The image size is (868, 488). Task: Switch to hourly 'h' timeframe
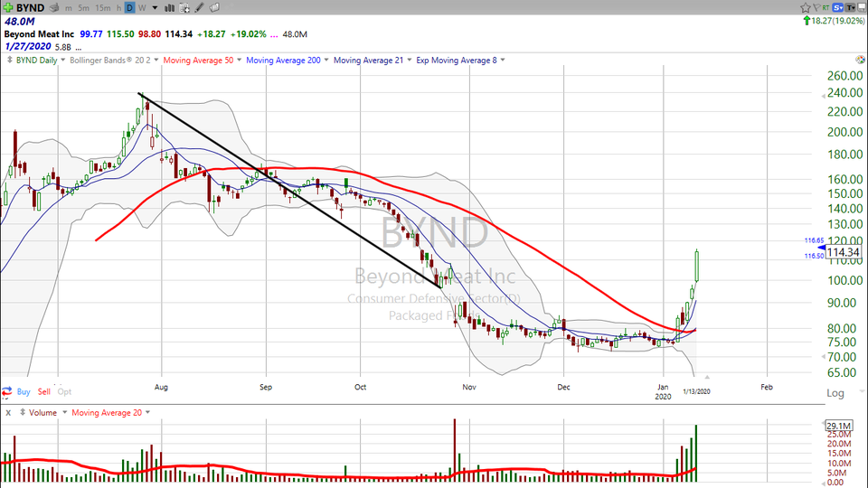(x=118, y=8)
